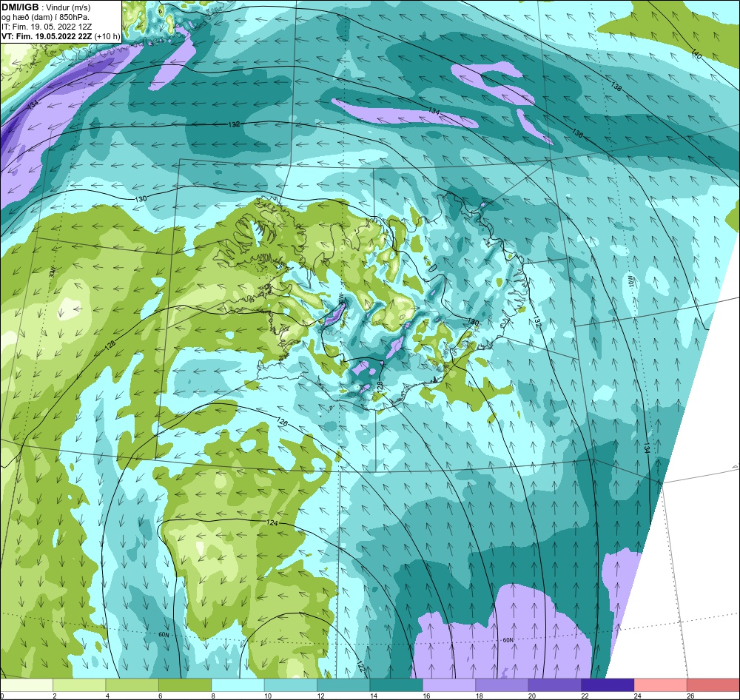Click the red legend swatch above 26 m/s
The image size is (740, 700).
click(x=713, y=684)
